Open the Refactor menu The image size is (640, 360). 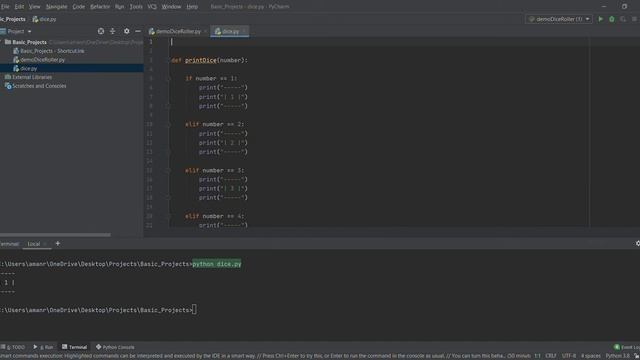click(100, 7)
